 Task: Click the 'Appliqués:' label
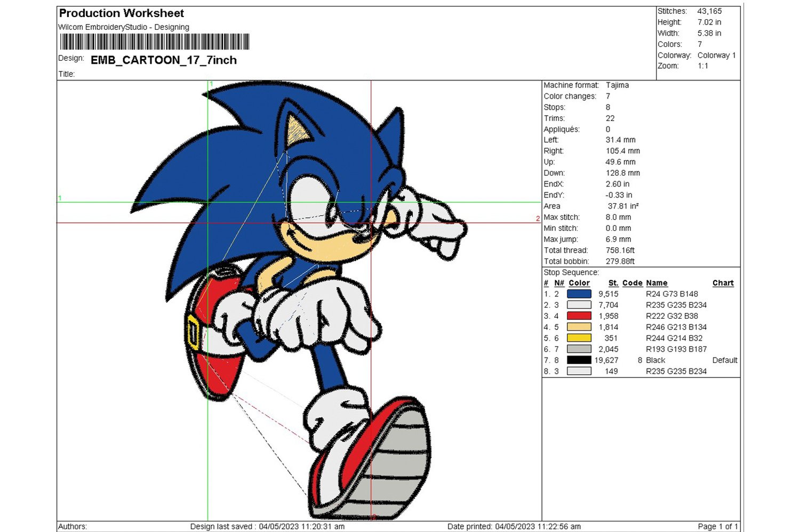[562, 130]
